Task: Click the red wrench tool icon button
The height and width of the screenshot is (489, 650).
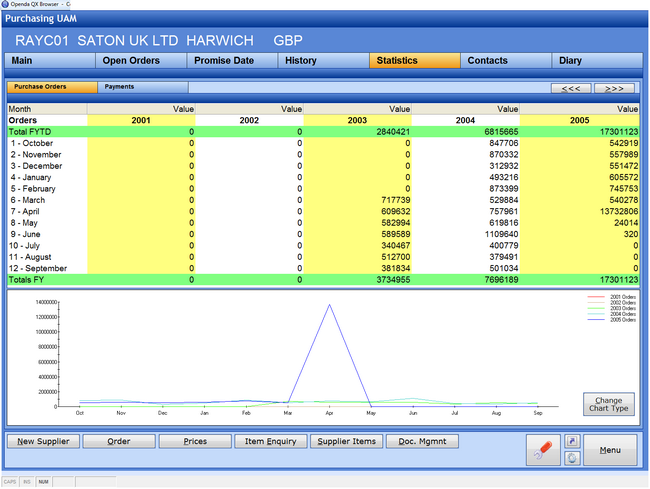Action: point(543,450)
